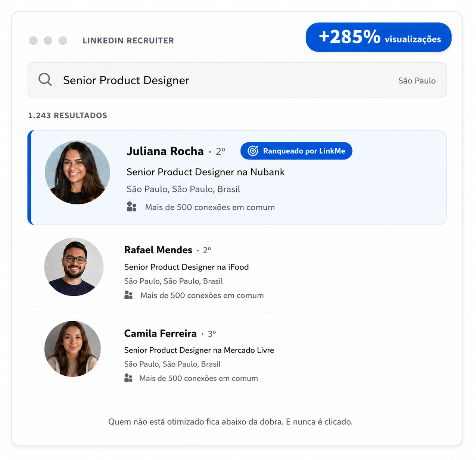
Task: Click Camila Ferreira's 'Mais de 500 conexões' text
Action: tap(199, 378)
